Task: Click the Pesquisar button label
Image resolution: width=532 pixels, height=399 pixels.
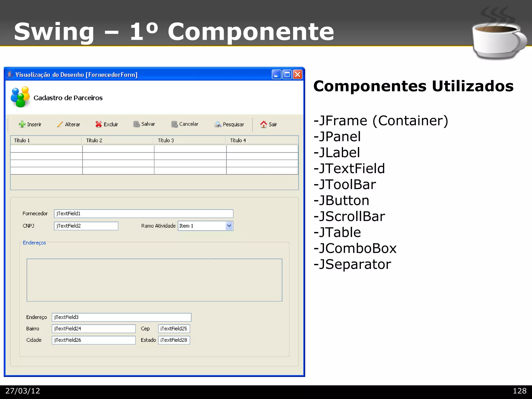Action: (x=234, y=124)
